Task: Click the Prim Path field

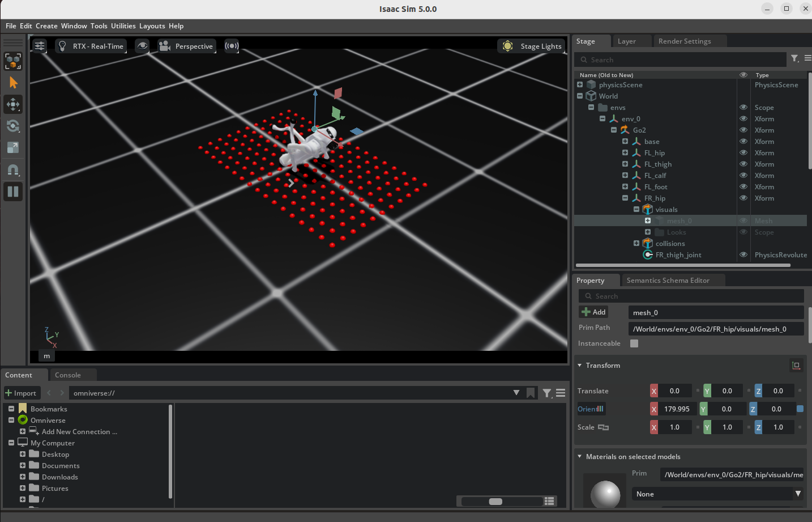Action: click(716, 329)
